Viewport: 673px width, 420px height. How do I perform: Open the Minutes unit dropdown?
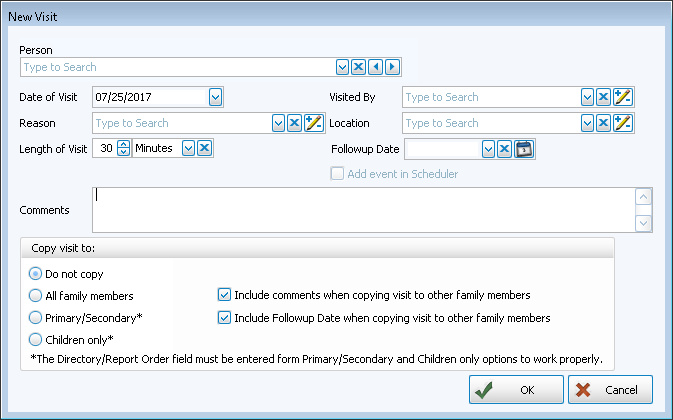187,148
